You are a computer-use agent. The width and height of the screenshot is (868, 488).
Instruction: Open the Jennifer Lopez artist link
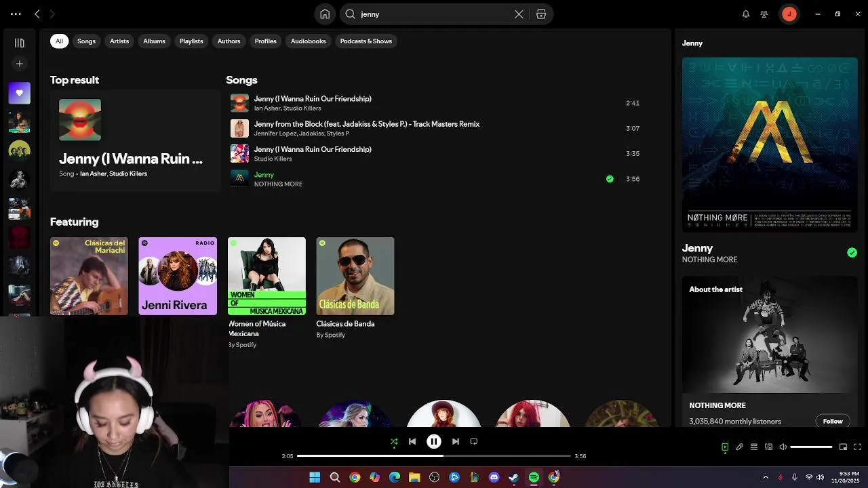[275, 134]
